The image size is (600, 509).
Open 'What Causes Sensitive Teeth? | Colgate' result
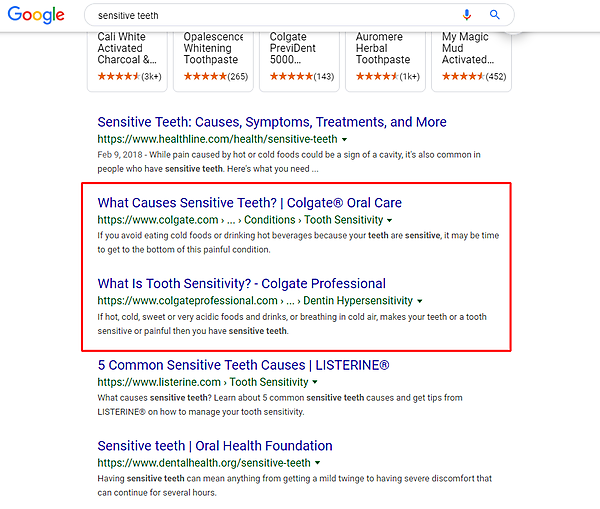[249, 203]
